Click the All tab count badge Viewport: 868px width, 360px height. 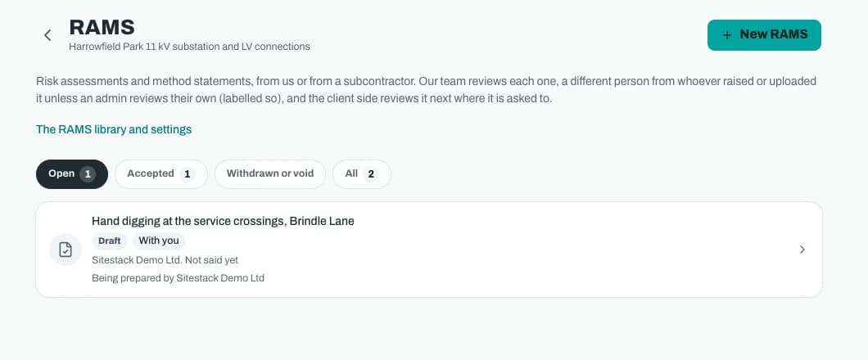pyautogui.click(x=371, y=174)
